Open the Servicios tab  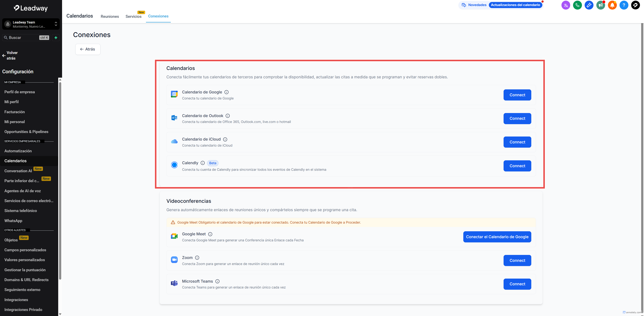[x=134, y=16]
